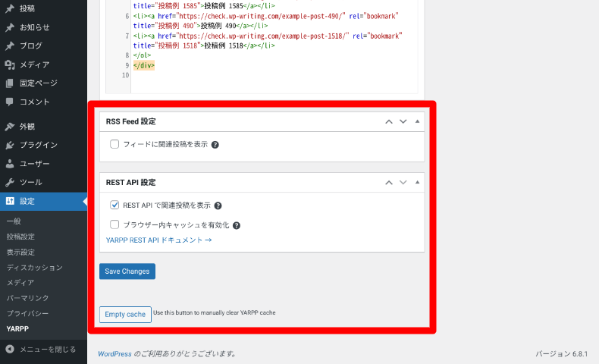Image resolution: width=599 pixels, height=364 pixels.
Task: Move RSS Feed 設定 panel up
Action: [389, 121]
